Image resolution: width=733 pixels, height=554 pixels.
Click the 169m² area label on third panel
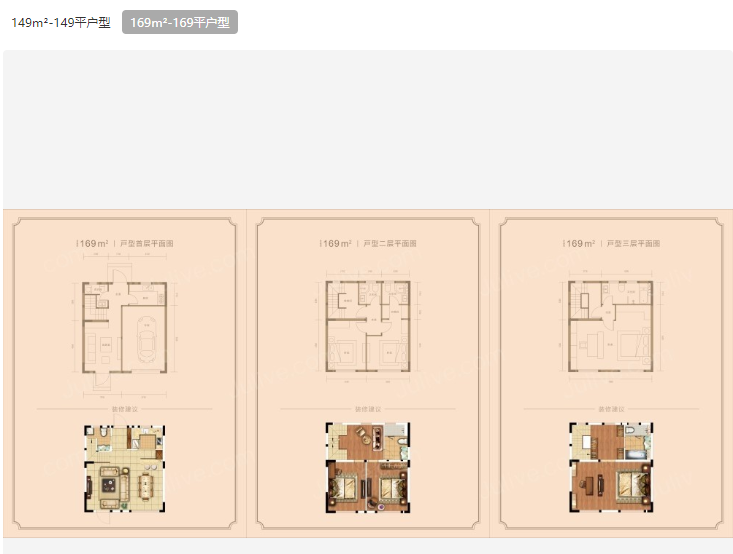(579, 243)
